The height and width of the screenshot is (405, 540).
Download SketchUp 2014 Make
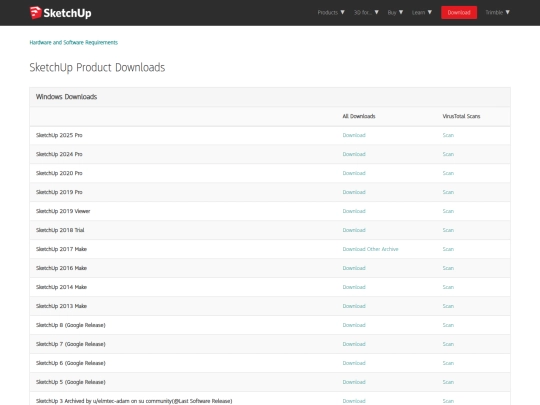point(354,287)
